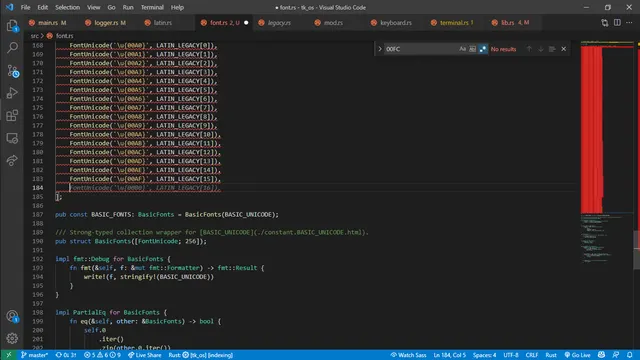640x360 pixels.
Task: Open the Live Share view in activity bar
Action: click(x=12, y=160)
